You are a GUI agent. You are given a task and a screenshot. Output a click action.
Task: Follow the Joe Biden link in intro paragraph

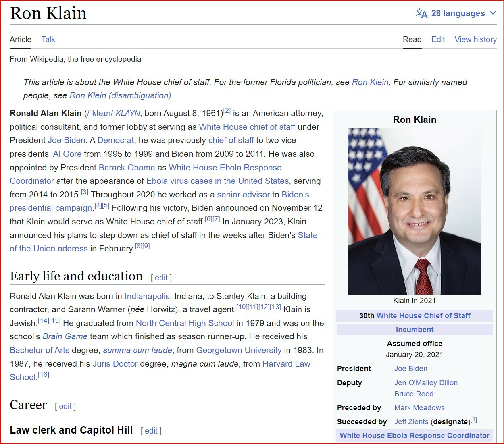[x=67, y=140]
